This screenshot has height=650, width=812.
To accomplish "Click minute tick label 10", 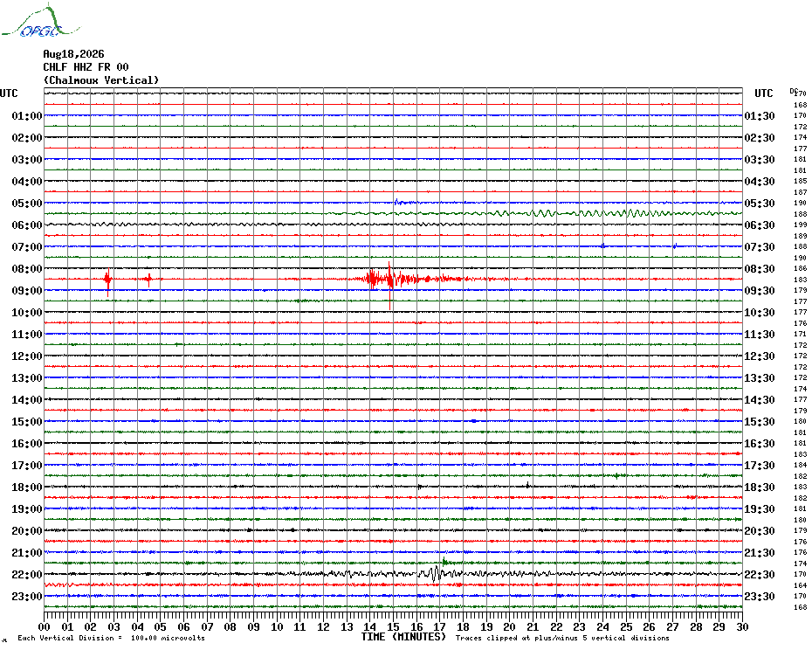I will [x=277, y=627].
